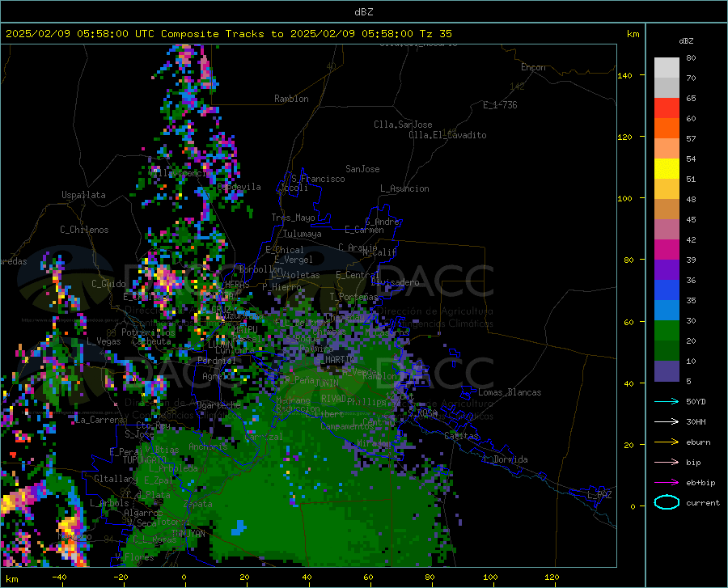This screenshot has width=728, height=588.
Task: Select the light blue 30-35 dBZ swatch
Action: [667, 311]
